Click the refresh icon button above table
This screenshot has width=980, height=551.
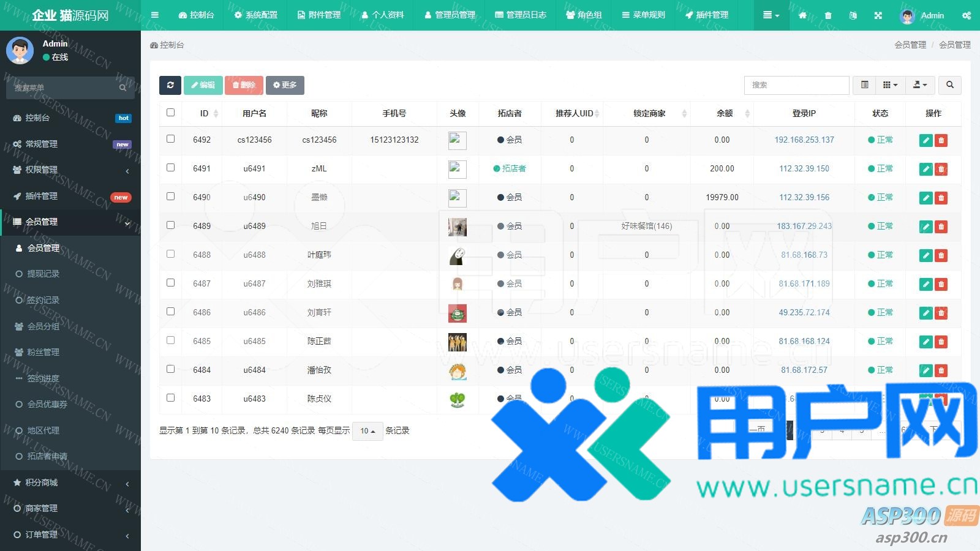(x=170, y=85)
